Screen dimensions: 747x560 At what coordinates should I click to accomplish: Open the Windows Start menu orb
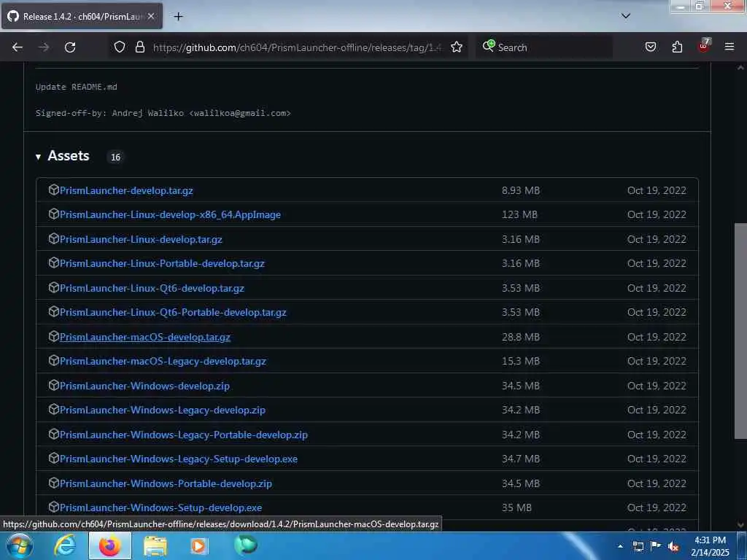click(20, 545)
